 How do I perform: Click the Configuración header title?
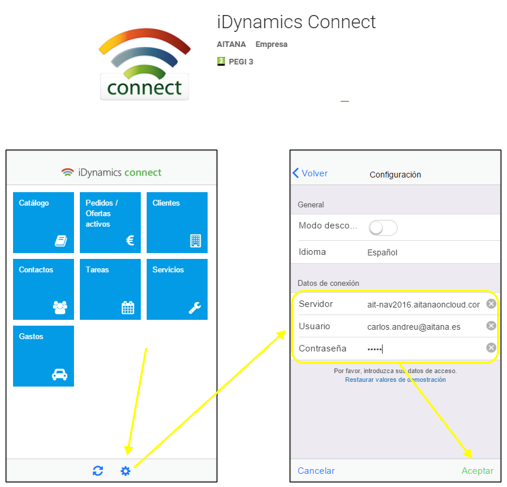(395, 175)
